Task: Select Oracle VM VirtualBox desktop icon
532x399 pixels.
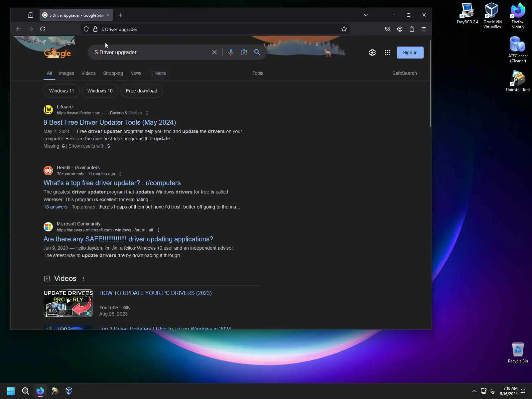Action: (492, 16)
